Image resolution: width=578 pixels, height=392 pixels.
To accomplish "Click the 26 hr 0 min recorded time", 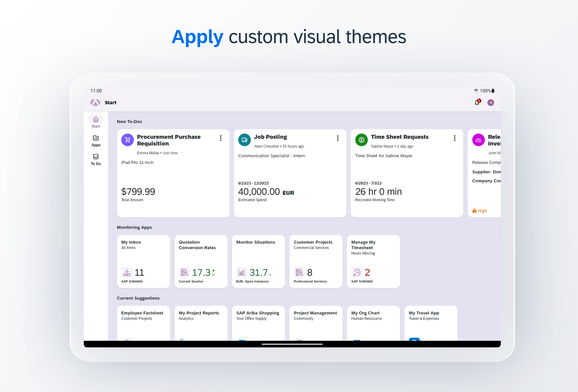I will [x=378, y=191].
